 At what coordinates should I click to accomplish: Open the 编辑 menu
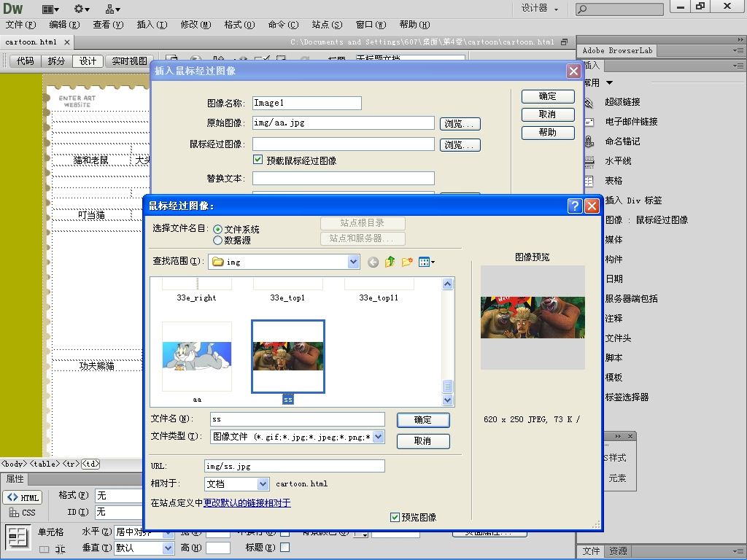coord(64,25)
